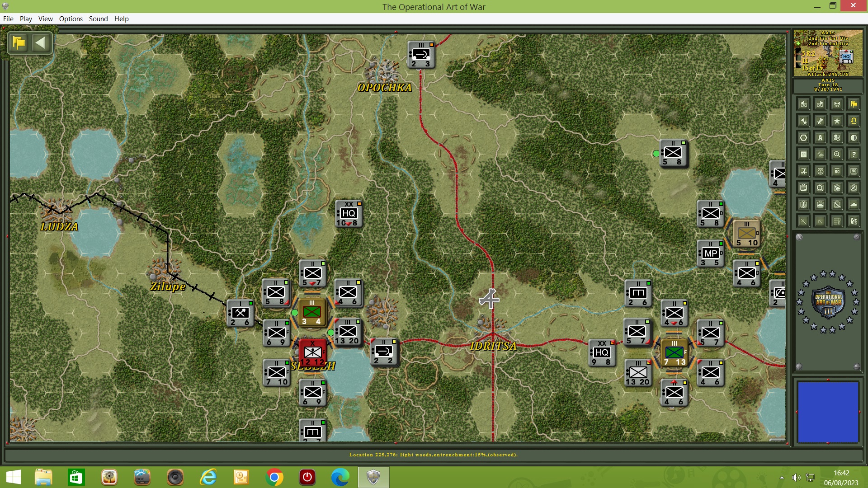Select the tan unit marked 5 10
Screen dimensions: 868x488
pyautogui.click(x=746, y=234)
